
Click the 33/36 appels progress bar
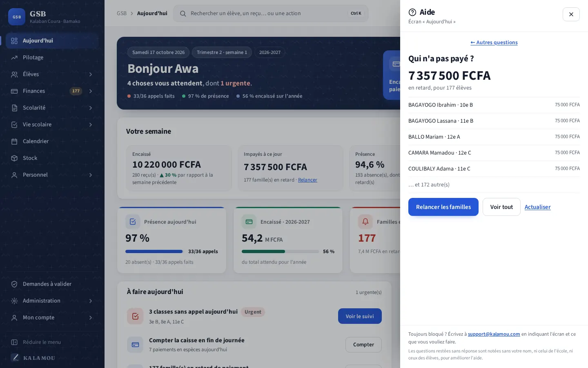[154, 251]
